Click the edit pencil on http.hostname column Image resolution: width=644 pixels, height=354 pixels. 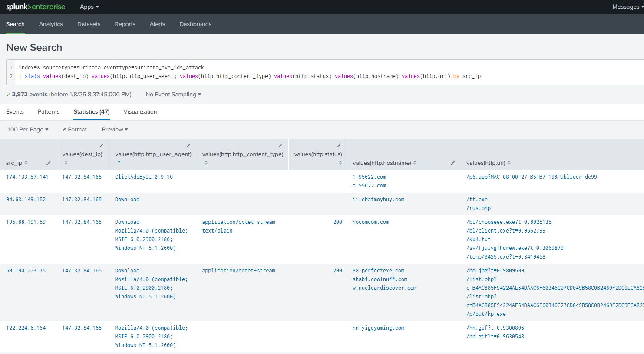452,163
